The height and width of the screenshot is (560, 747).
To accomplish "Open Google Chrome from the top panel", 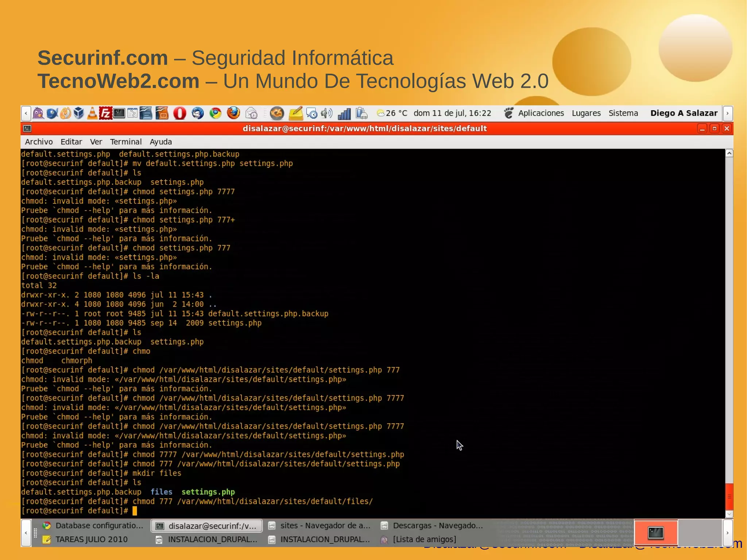I will (216, 113).
